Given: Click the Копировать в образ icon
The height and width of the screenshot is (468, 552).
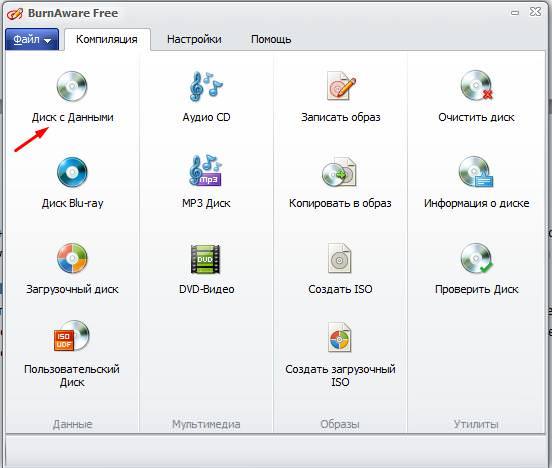Looking at the screenshot, I should tap(340, 172).
